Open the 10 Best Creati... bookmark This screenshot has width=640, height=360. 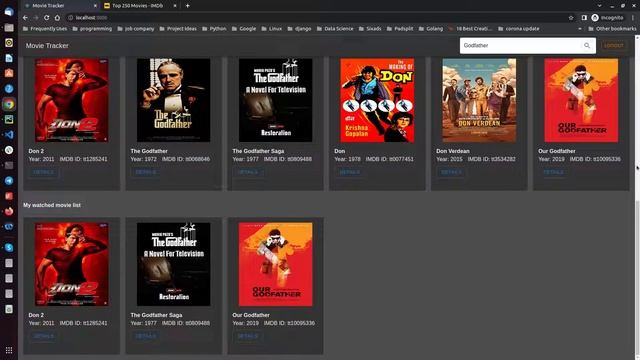coord(470,29)
